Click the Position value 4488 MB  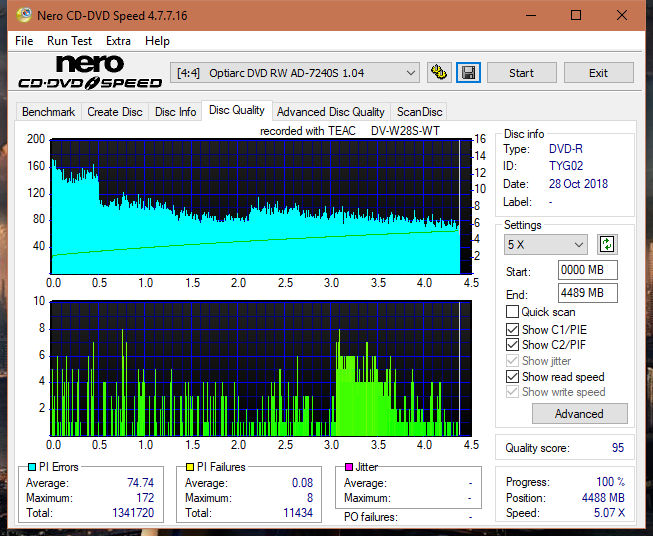point(603,498)
